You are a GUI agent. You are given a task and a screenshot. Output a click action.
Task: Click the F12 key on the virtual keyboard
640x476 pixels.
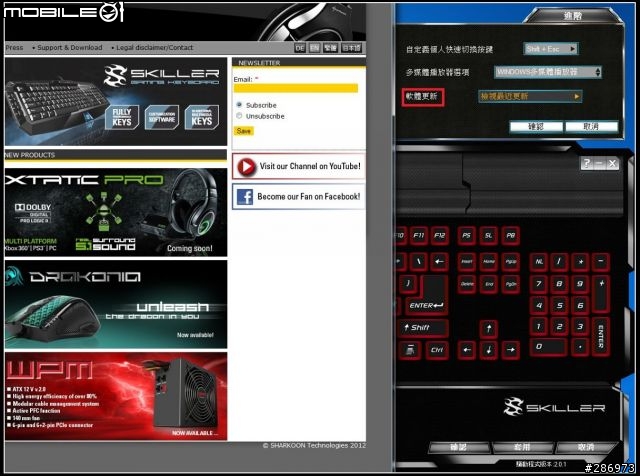tap(439, 236)
